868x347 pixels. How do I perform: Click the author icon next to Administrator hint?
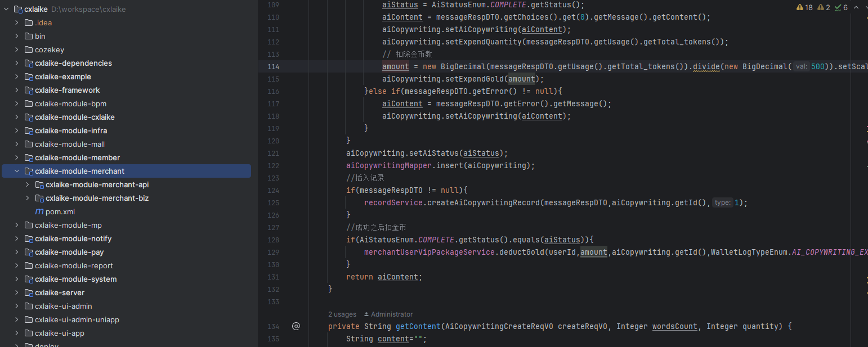coord(366,314)
